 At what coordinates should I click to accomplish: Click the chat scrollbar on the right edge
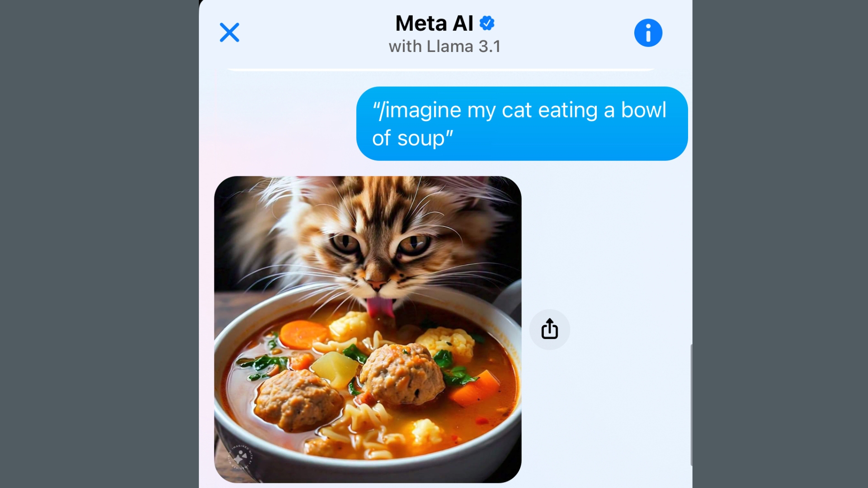click(691, 405)
